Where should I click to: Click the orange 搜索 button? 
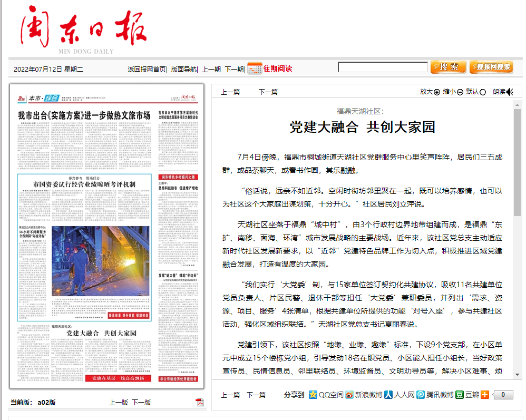448,67
